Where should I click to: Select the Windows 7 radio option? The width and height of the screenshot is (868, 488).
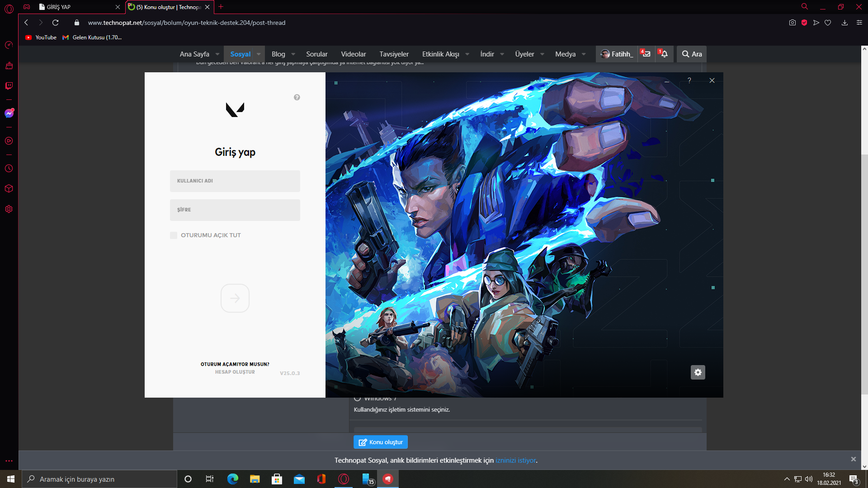[357, 399]
